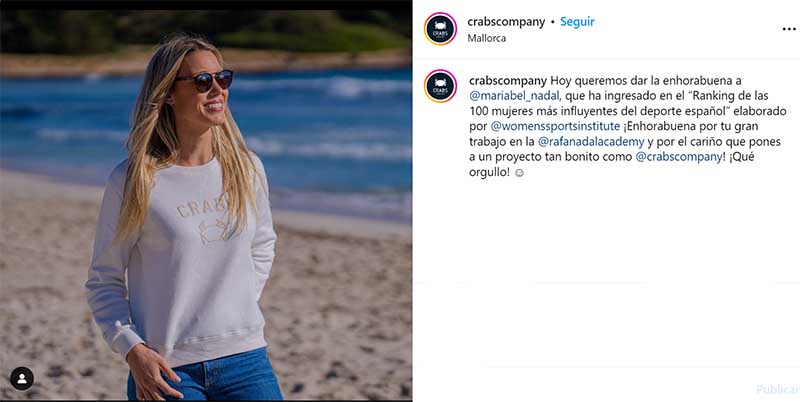Click the empty comments area below caption
Viewport: 800px width, 402px height.
point(606,275)
